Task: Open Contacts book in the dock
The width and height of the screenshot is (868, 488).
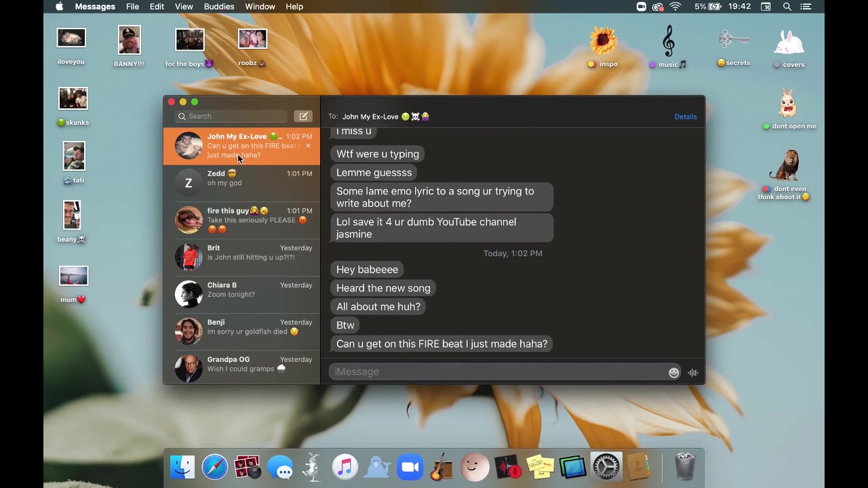Action: 638,467
